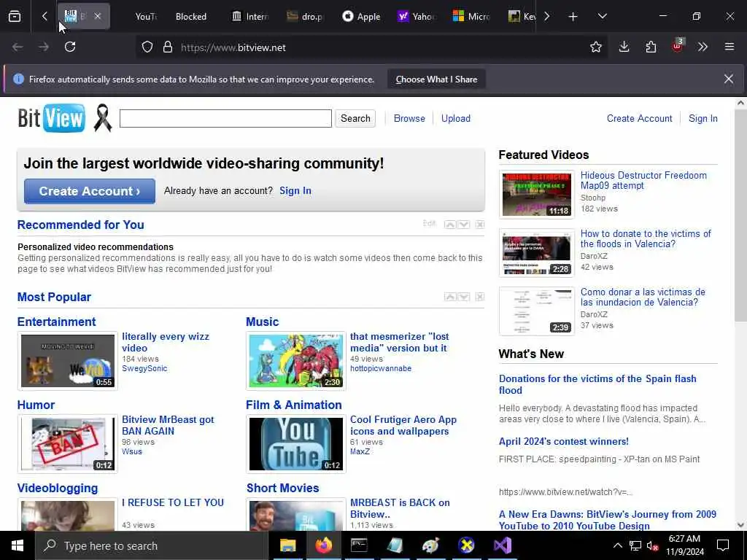The height and width of the screenshot is (560, 747).
Task: Open Create Account link in header
Action: [x=639, y=119]
